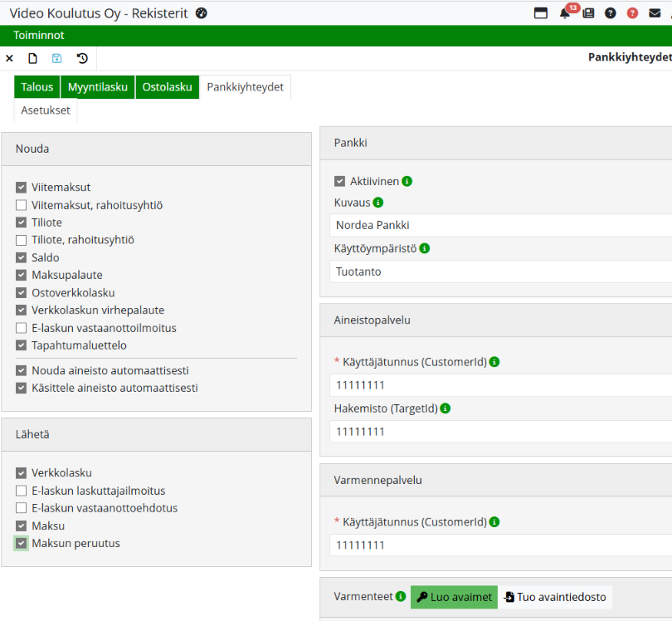
Task: Click the window layout icon in header
Action: pyautogui.click(x=540, y=13)
